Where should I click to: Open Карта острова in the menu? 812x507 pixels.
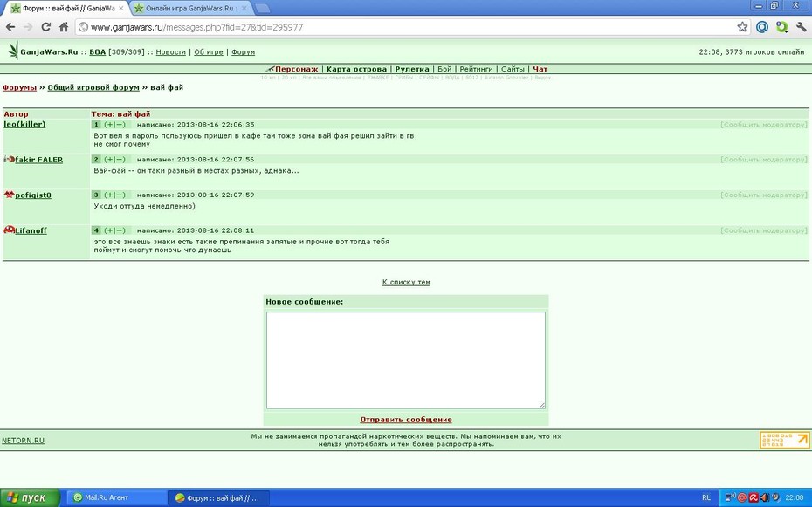tap(356, 69)
